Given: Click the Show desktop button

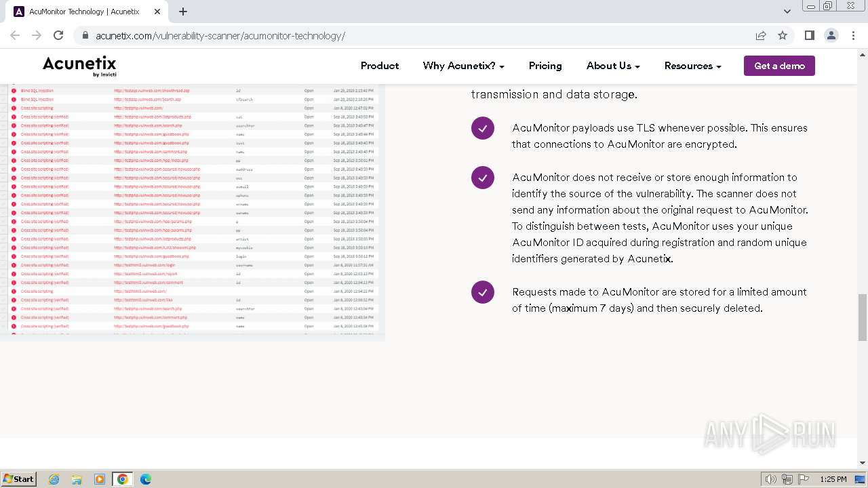Looking at the screenshot, I should (x=861, y=479).
